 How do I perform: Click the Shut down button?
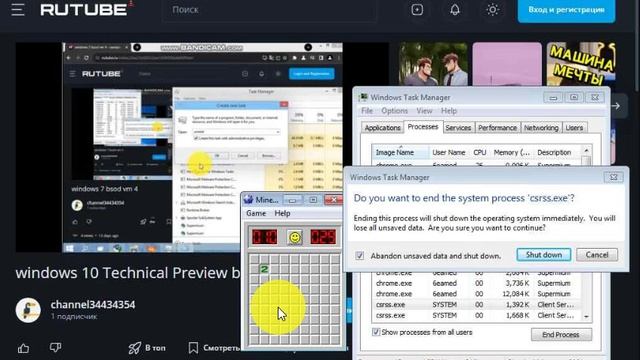tap(544, 255)
